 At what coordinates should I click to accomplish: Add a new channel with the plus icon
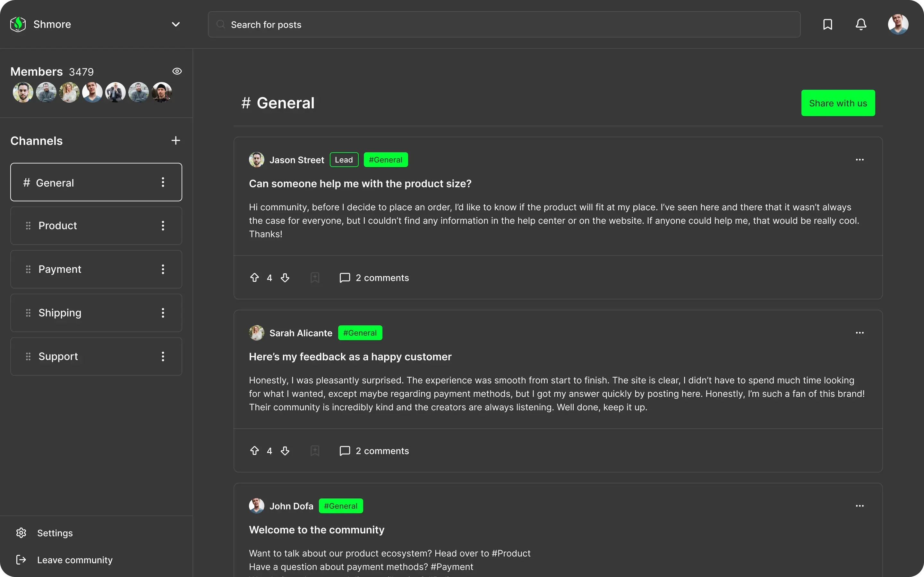(175, 140)
